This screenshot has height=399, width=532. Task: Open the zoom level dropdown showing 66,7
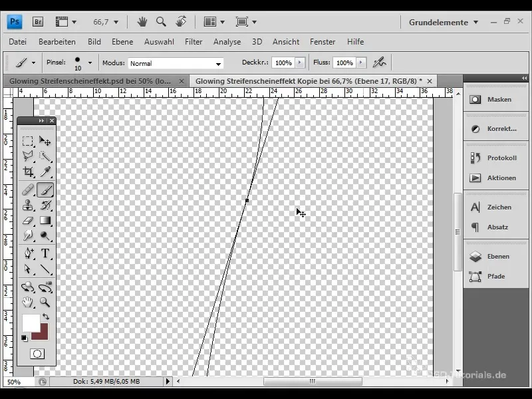click(x=116, y=23)
